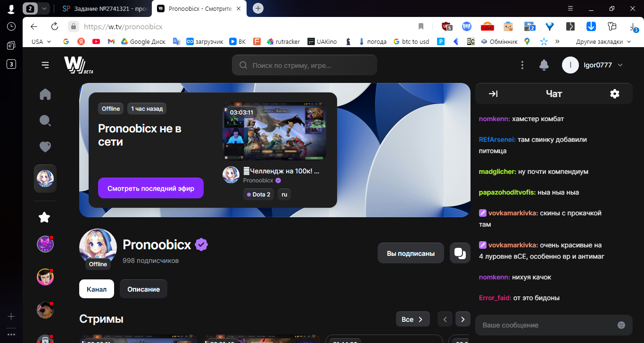This screenshot has width=644, height=343.
Task: Open the heart Favorites icon in sidebar
Action: coord(45,147)
